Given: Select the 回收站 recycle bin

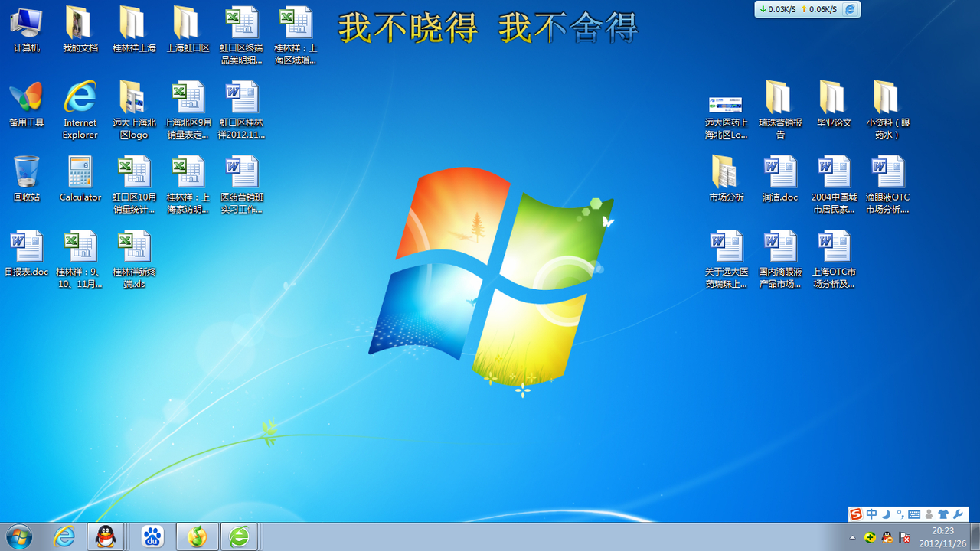Looking at the screenshot, I should click(27, 179).
